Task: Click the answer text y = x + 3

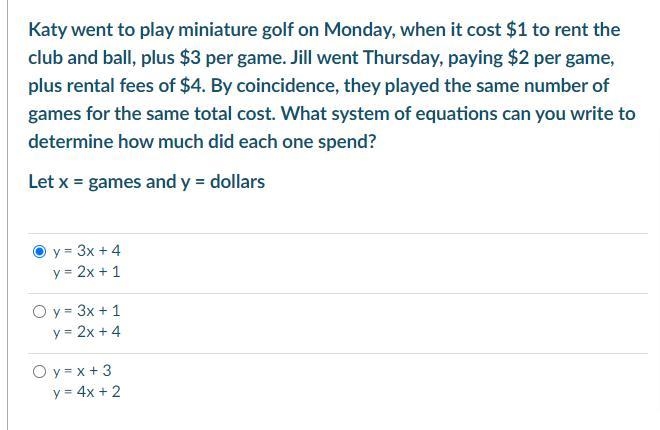Action: (x=82, y=371)
